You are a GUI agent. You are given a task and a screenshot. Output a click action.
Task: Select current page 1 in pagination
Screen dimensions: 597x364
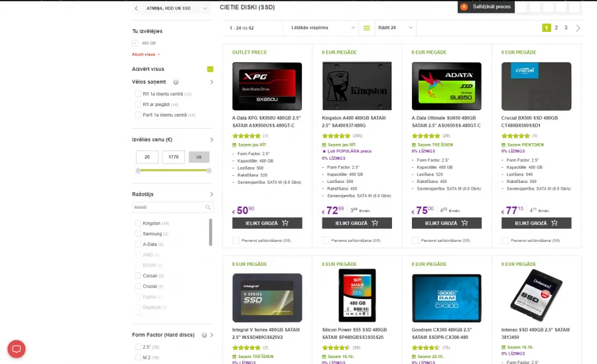pos(547,28)
